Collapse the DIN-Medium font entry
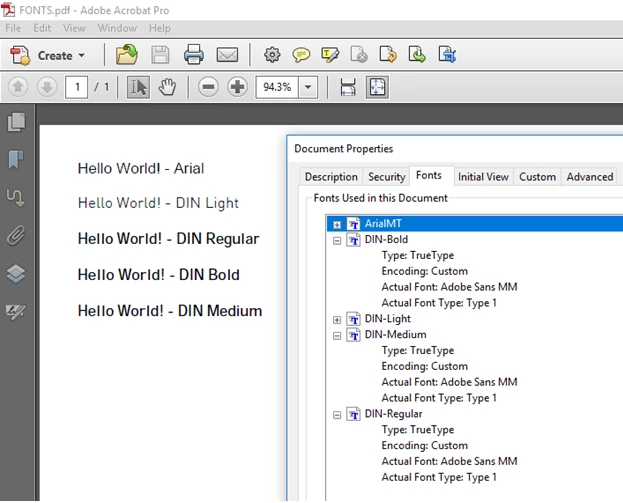 tap(337, 336)
